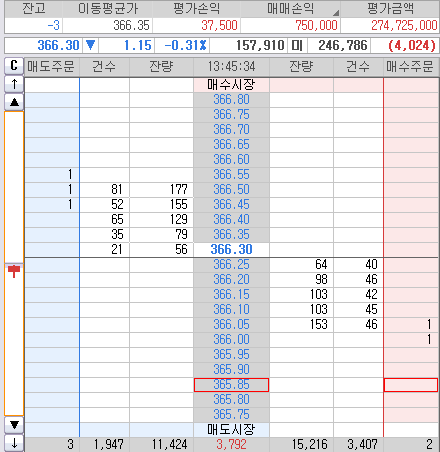Select price 366.70 in the ladder
Viewport: 440px width, 452px height.
(x=231, y=129)
